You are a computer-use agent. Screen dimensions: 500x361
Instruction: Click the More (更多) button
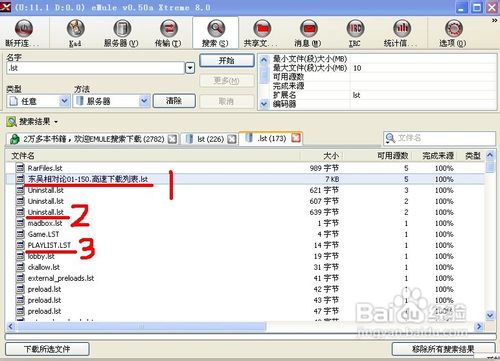point(227,81)
